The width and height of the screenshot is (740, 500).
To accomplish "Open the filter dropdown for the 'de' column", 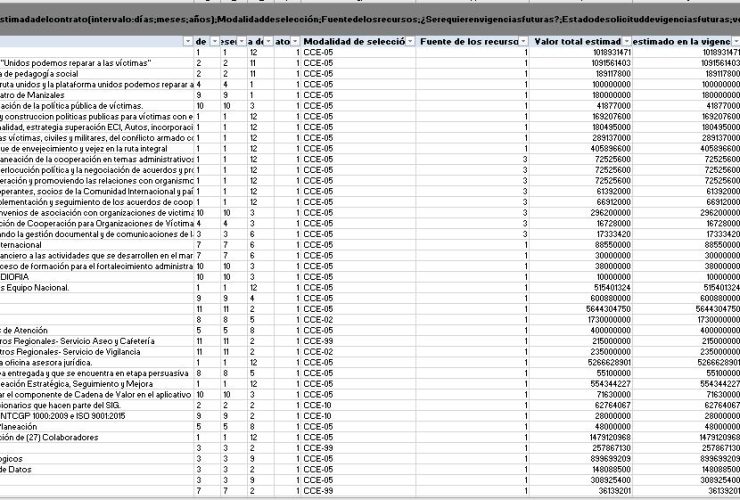I will 215,42.
